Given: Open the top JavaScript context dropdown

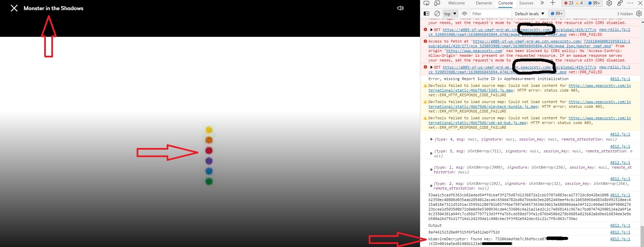Looking at the screenshot, I should click(450, 14).
